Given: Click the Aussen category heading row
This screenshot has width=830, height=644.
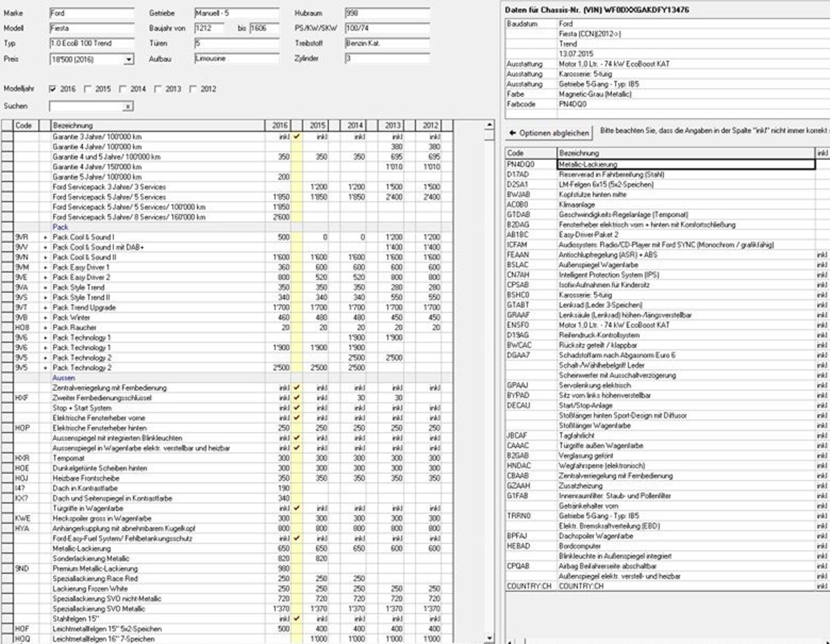Looking at the screenshot, I should click(226, 378).
